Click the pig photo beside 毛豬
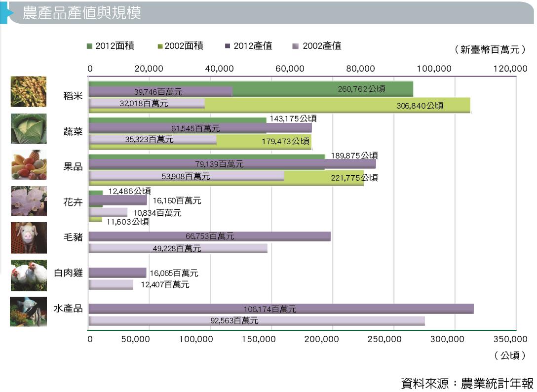The width and height of the screenshot is (537, 392). pos(29,237)
